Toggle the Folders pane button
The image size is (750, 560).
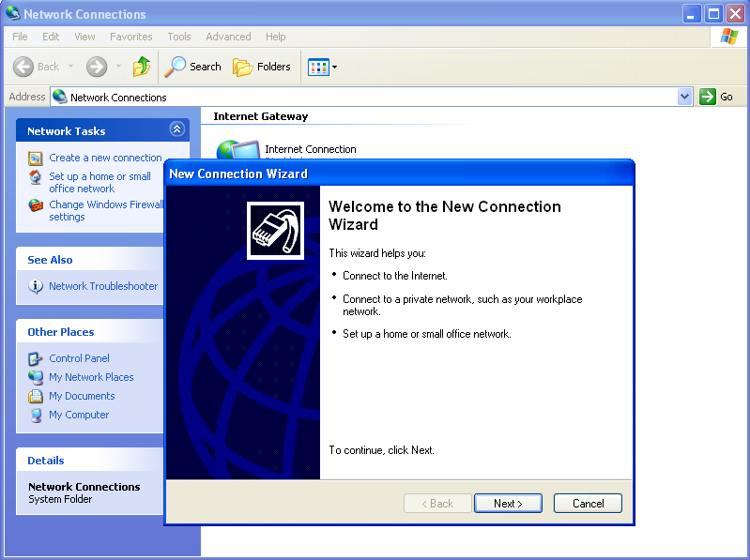tap(261, 67)
